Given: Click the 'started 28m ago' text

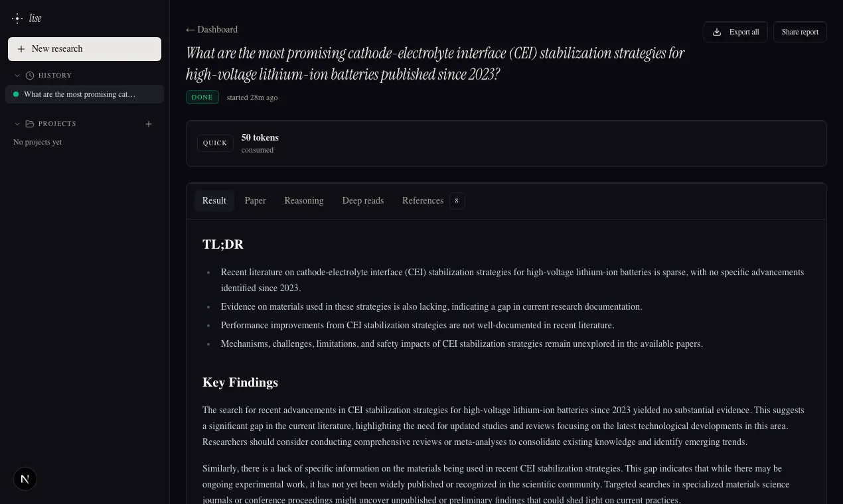Looking at the screenshot, I should (252, 97).
